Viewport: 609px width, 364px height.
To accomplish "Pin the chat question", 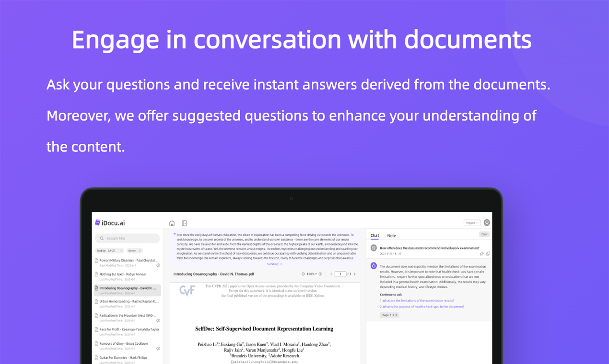I will 482,254.
